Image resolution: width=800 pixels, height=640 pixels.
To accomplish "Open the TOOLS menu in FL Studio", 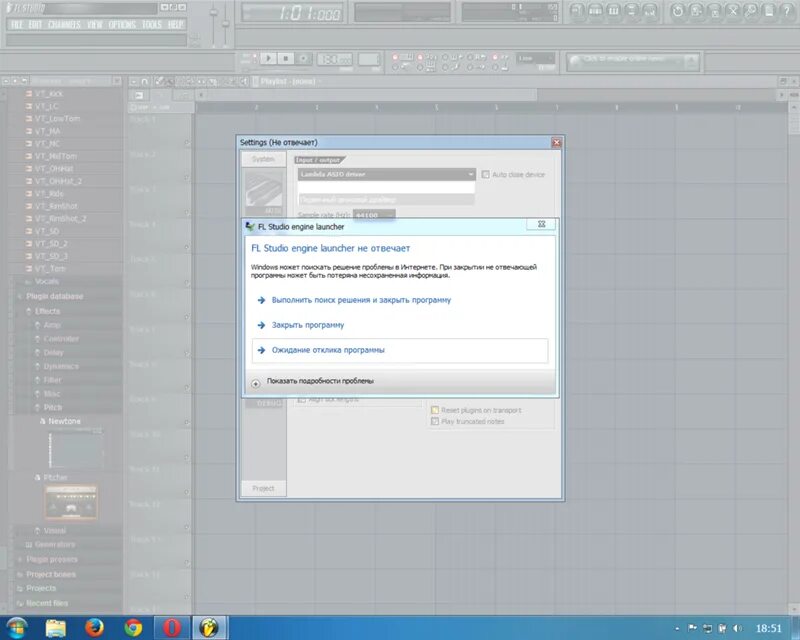I will pyautogui.click(x=152, y=24).
